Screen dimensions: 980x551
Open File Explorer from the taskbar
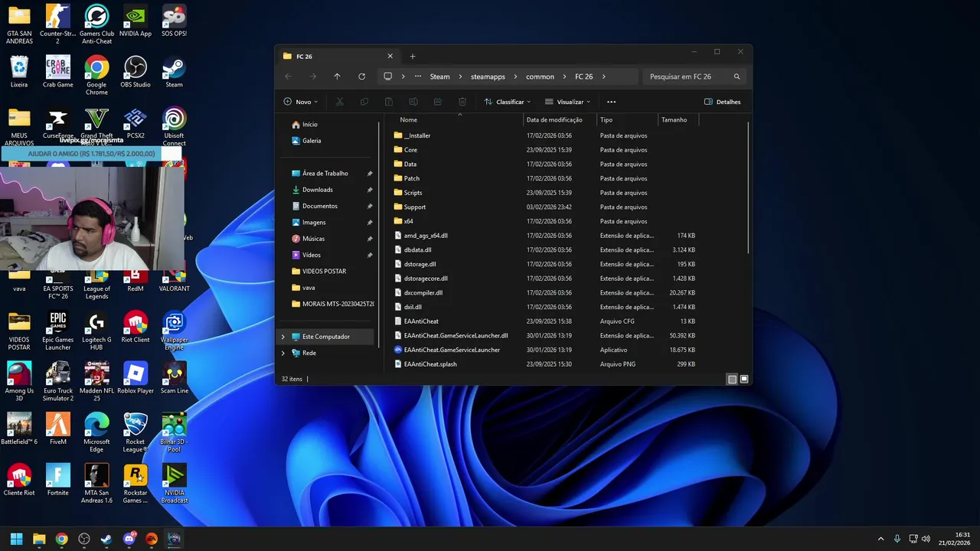39,539
